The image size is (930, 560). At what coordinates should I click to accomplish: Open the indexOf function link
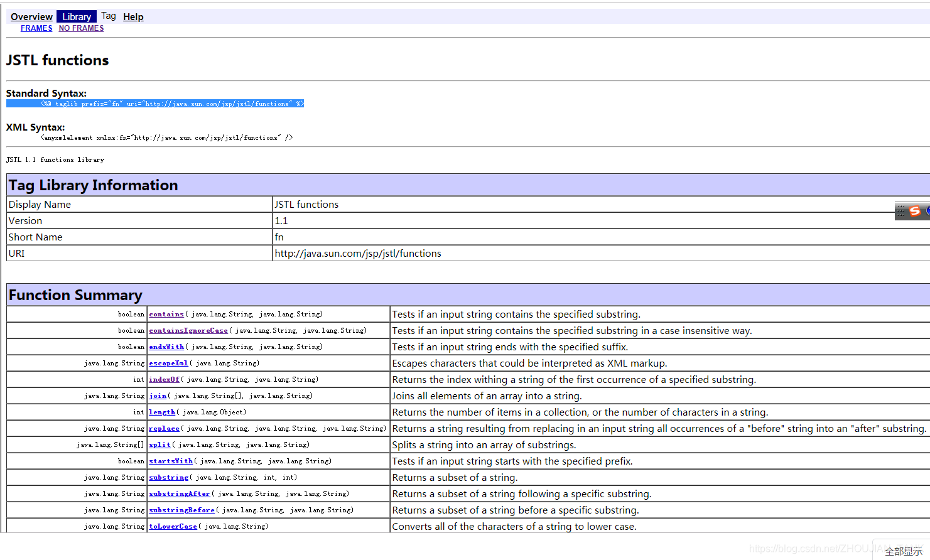164,379
